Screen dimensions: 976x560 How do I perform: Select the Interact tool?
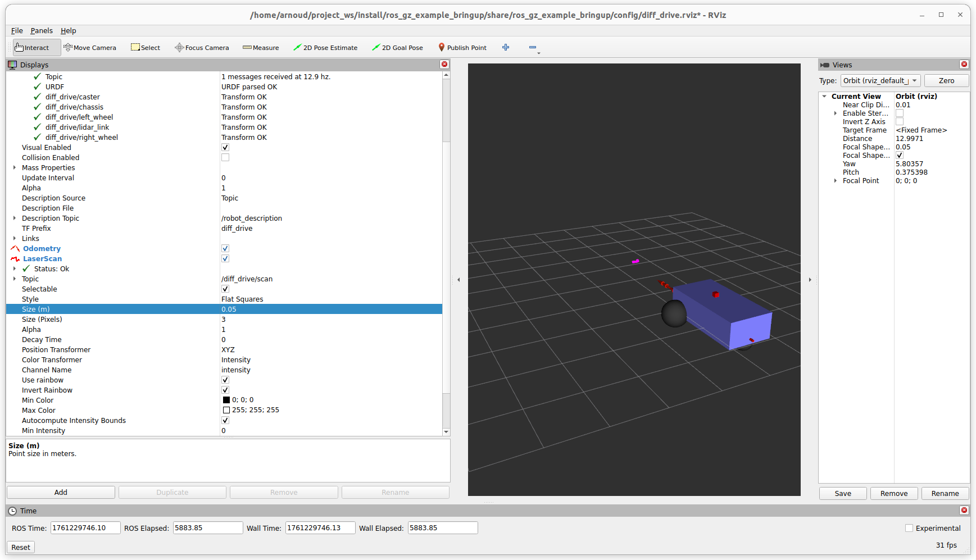coord(33,48)
